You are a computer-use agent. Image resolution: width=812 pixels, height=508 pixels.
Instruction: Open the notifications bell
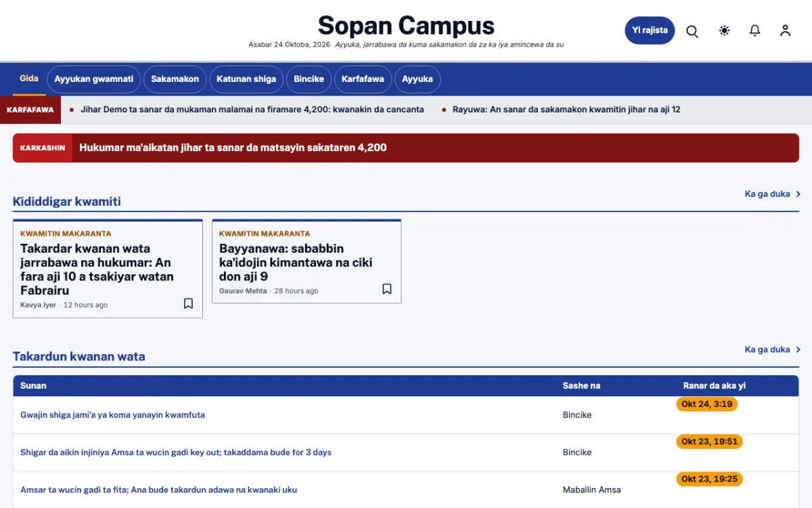(755, 30)
